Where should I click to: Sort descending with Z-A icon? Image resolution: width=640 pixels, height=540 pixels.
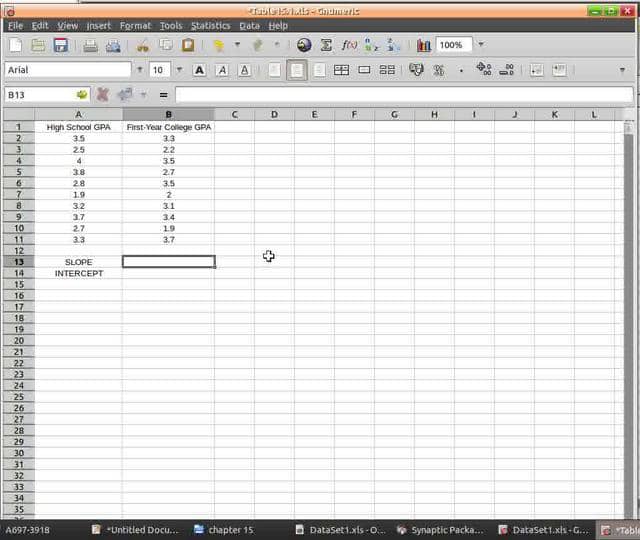(394, 45)
